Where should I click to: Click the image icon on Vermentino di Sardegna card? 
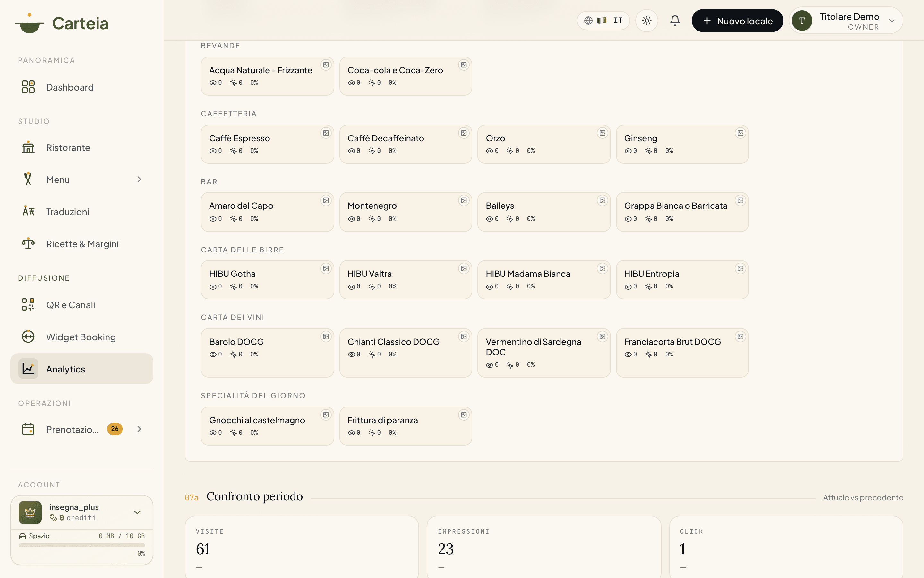coord(603,337)
